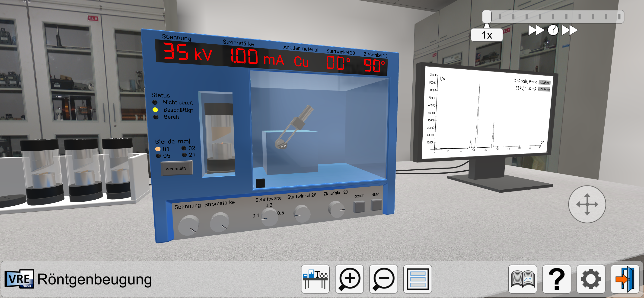Click the leftmost sample canister on tray
644x298 pixels.
42,172
